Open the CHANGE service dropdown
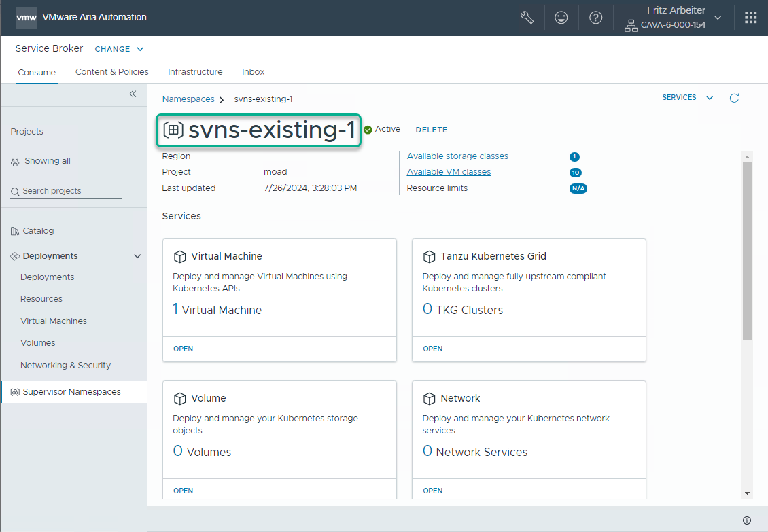Image resolution: width=768 pixels, height=532 pixels. click(119, 49)
